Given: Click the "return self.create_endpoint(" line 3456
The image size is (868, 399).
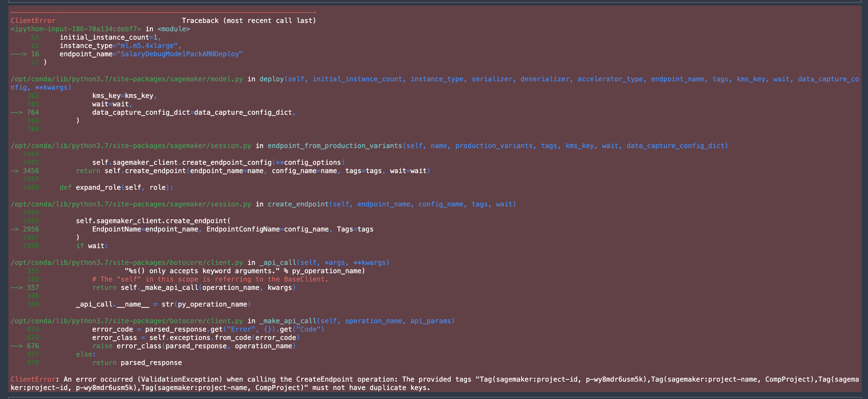Looking at the screenshot, I should 253,171.
